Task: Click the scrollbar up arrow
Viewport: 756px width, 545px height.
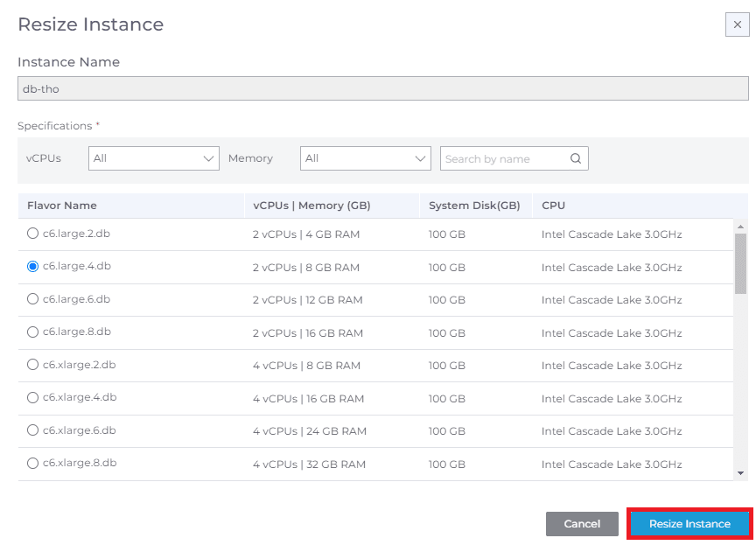Action: click(740, 226)
